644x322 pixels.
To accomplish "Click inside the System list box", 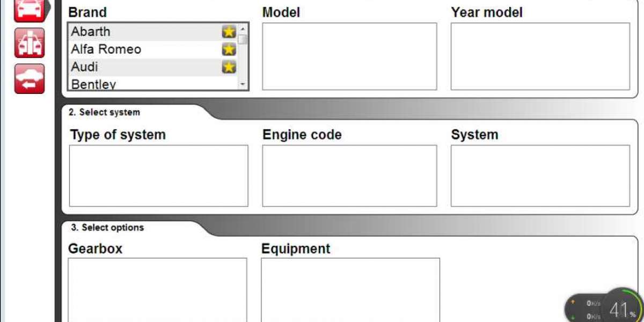I will pos(540,175).
